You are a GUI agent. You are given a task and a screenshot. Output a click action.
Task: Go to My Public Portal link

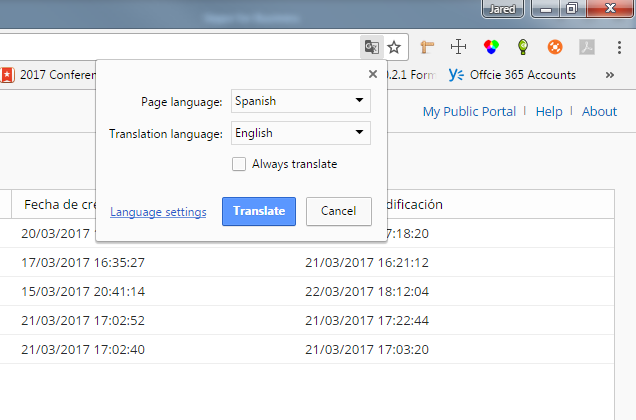(468, 111)
